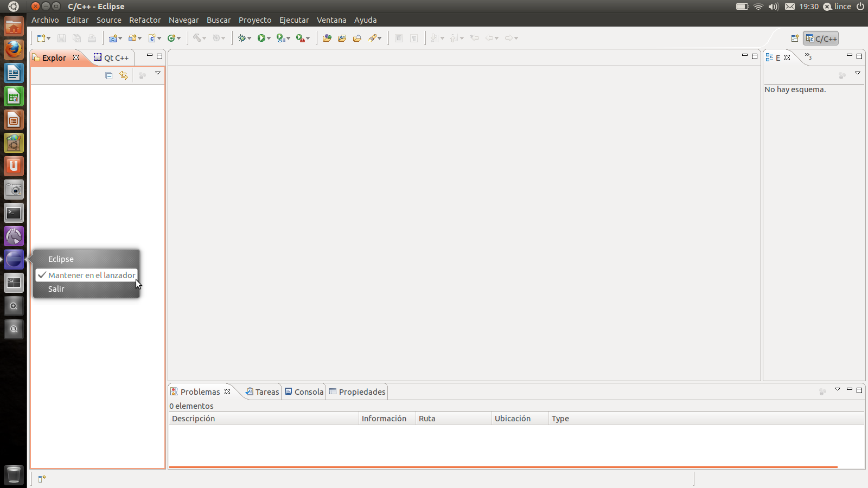868x488 pixels.
Task: Open the Build dropdown arrow by hammer
Action: point(205,38)
